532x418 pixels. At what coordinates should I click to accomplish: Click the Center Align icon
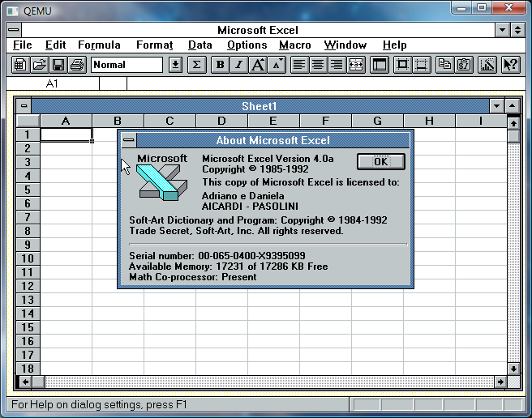318,65
